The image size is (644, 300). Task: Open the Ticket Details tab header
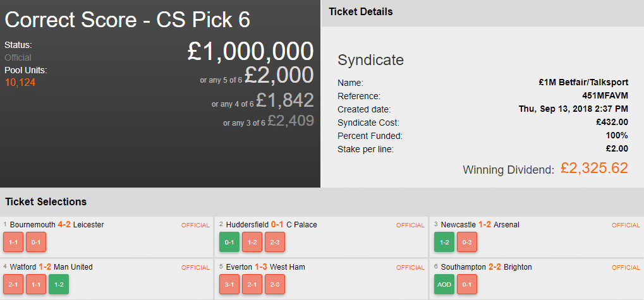click(x=361, y=12)
